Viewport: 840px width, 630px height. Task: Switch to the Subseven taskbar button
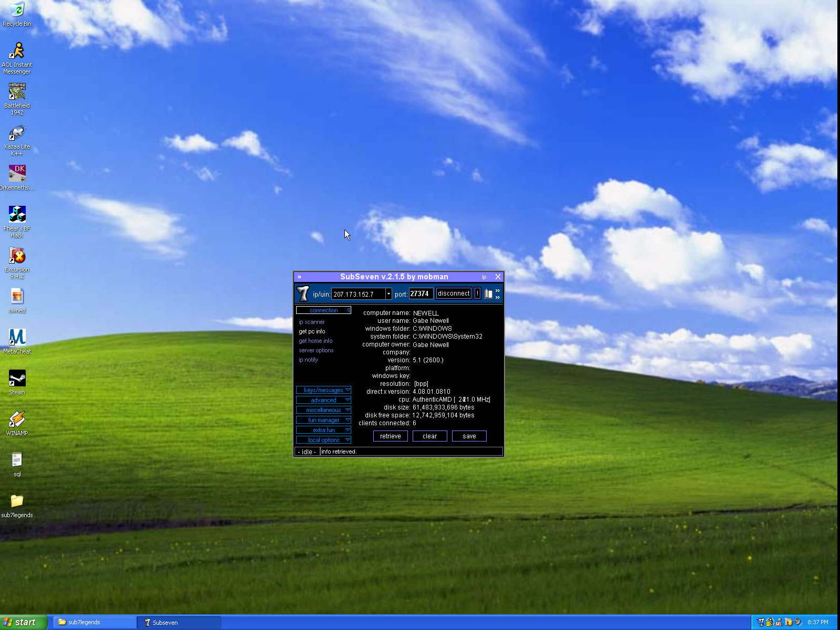click(179, 622)
